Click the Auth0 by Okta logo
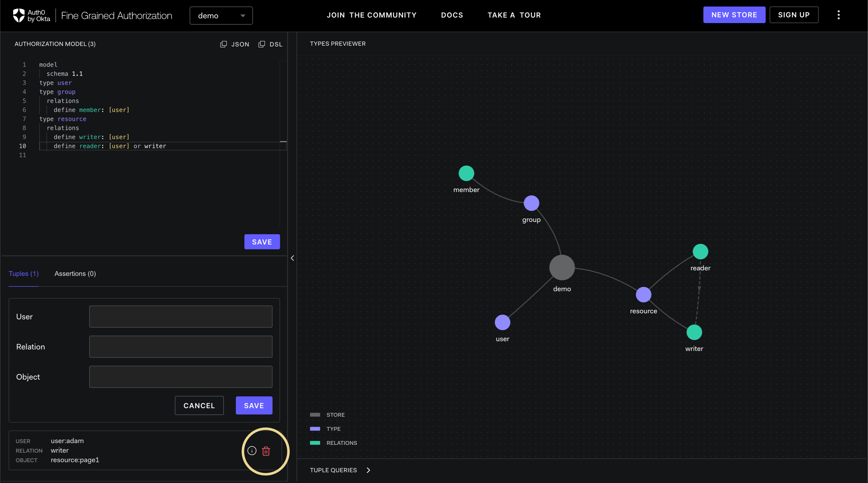 [31, 16]
